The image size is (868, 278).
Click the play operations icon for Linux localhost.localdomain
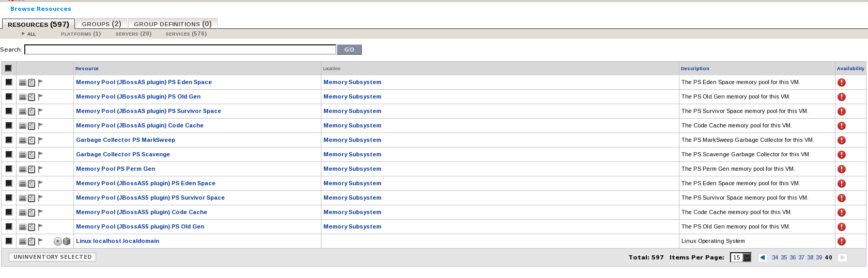click(x=58, y=241)
